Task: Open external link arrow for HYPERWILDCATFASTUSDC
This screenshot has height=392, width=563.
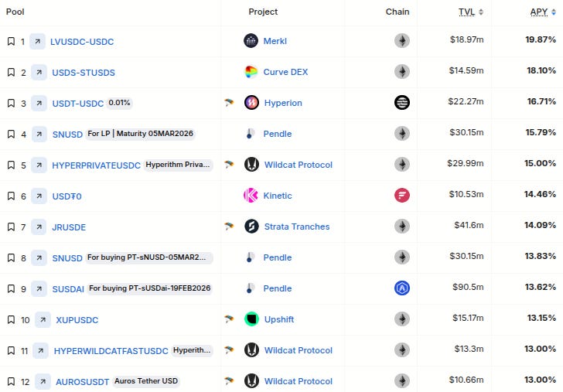Action: click(40, 350)
